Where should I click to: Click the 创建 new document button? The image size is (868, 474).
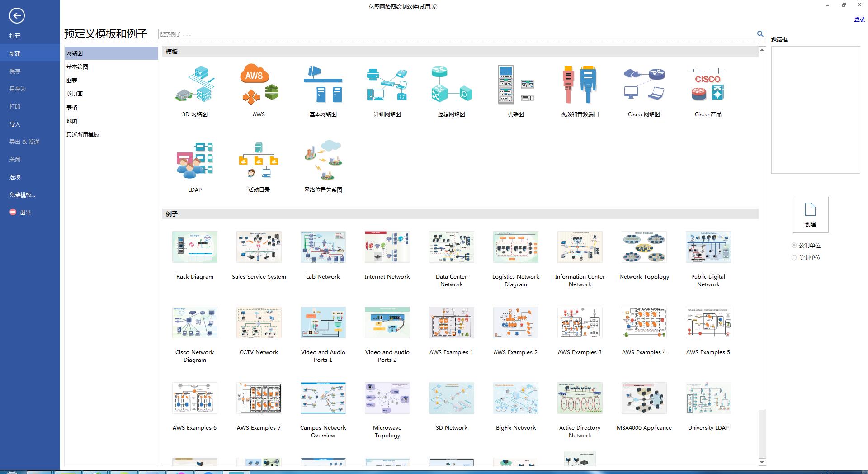pyautogui.click(x=810, y=214)
